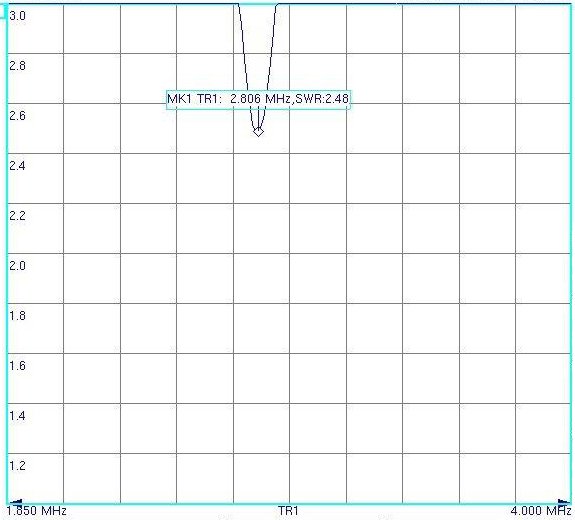This screenshot has width=575, height=520.
Task: Click the MK1 TR1 marker readout label
Action: tap(258, 99)
